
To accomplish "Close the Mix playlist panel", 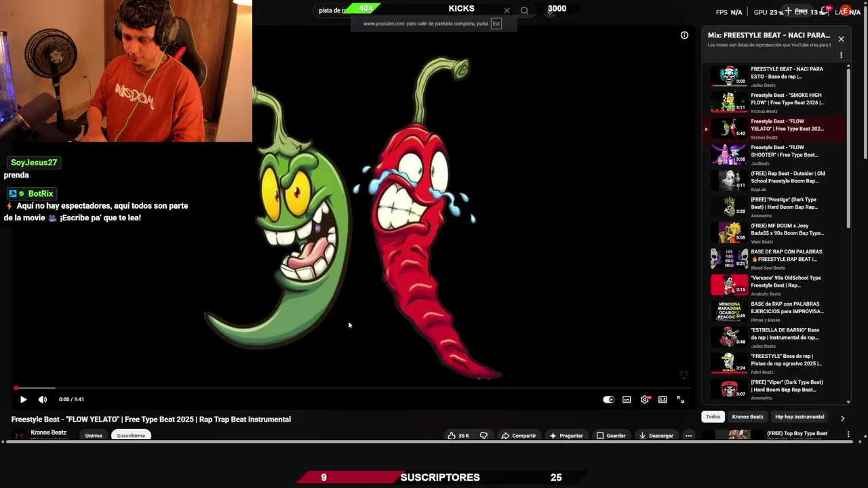I will point(841,39).
